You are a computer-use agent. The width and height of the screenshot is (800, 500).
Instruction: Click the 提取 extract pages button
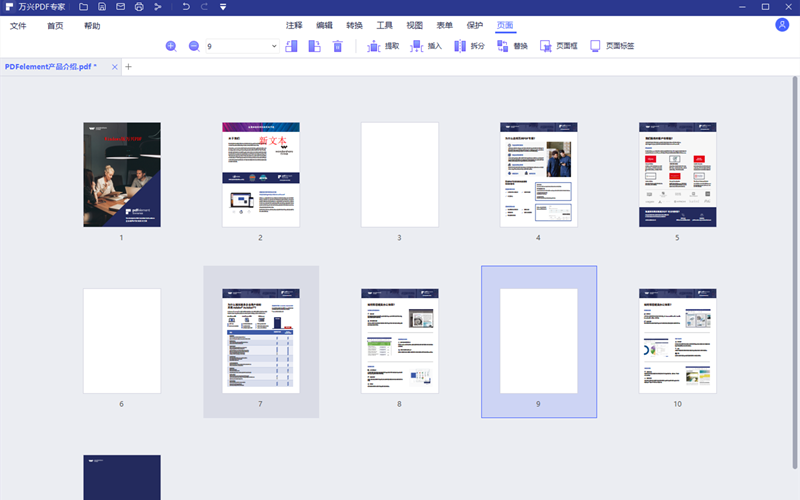coord(383,46)
